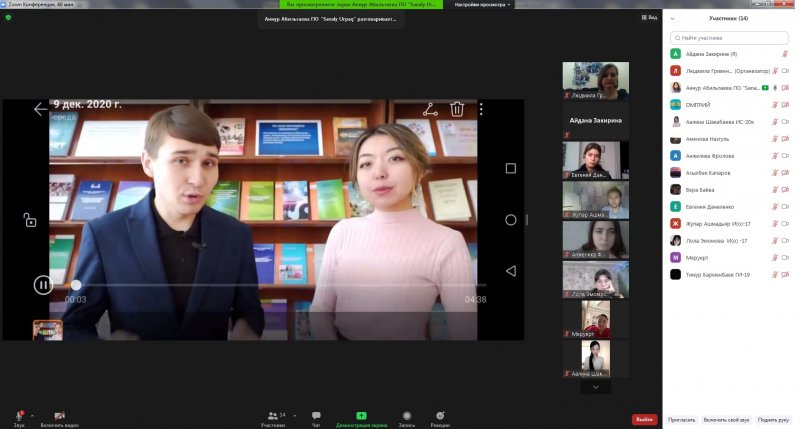
Task: Select Айдана Закирина tile in gallery strip
Action: (595, 120)
